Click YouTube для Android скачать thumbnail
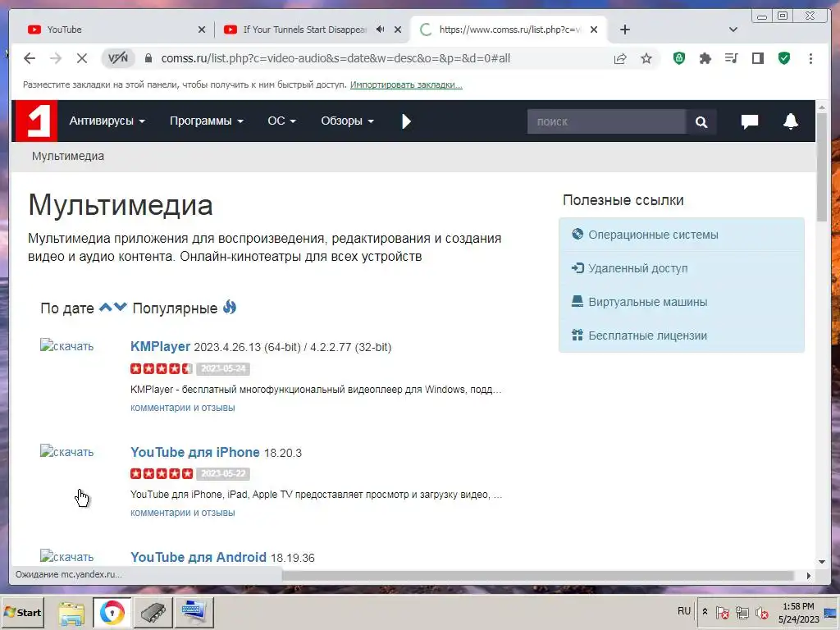 (67, 557)
